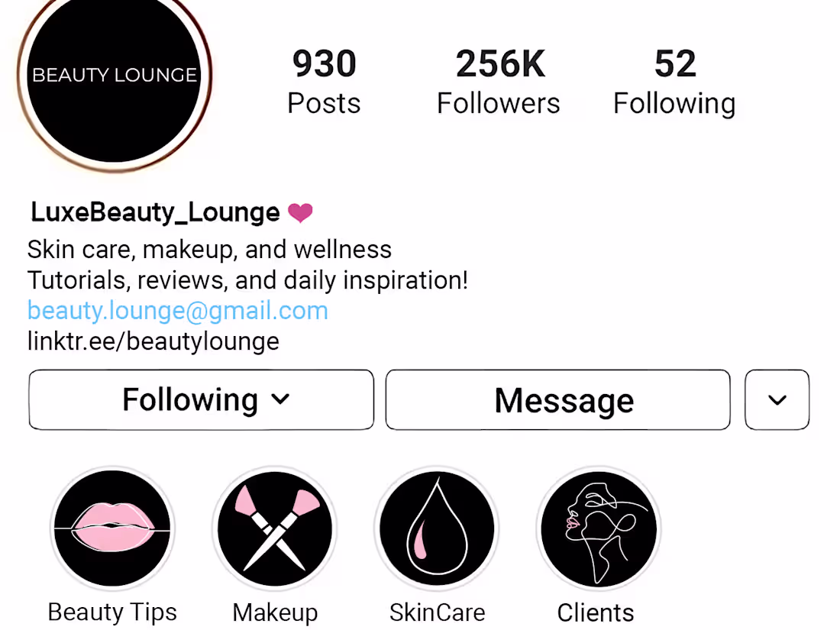This screenshot has height=630, width=840.
Task: Select the Beauty Tips highlight label
Action: click(x=112, y=612)
